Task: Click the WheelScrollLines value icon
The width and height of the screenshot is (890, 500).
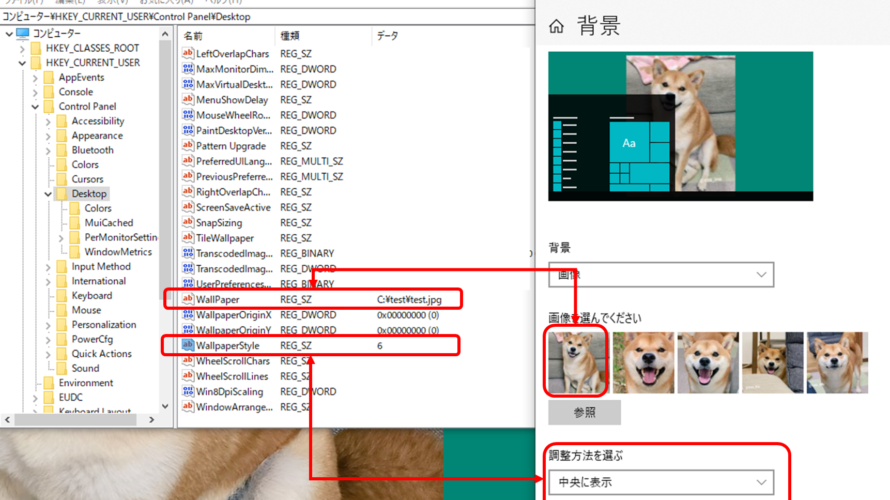Action: click(188, 375)
